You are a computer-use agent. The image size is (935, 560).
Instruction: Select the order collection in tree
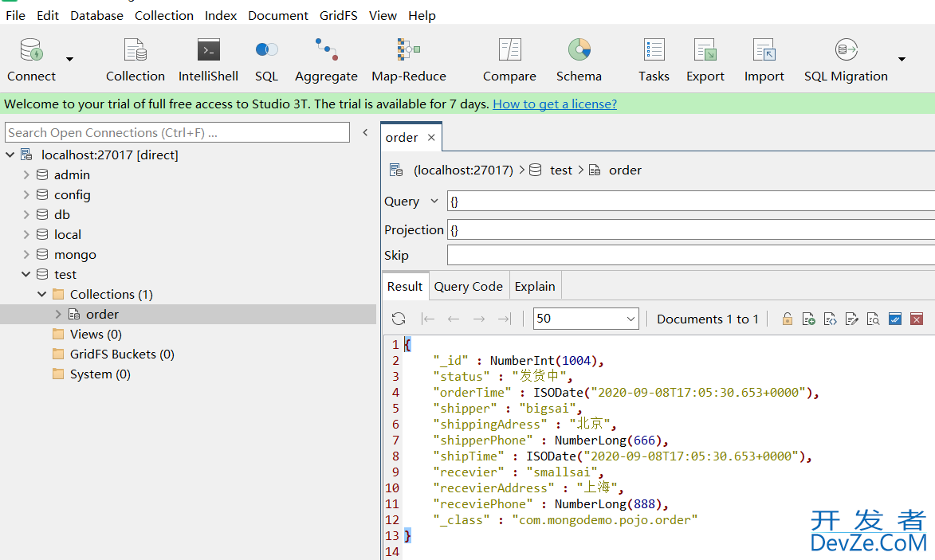pos(102,314)
